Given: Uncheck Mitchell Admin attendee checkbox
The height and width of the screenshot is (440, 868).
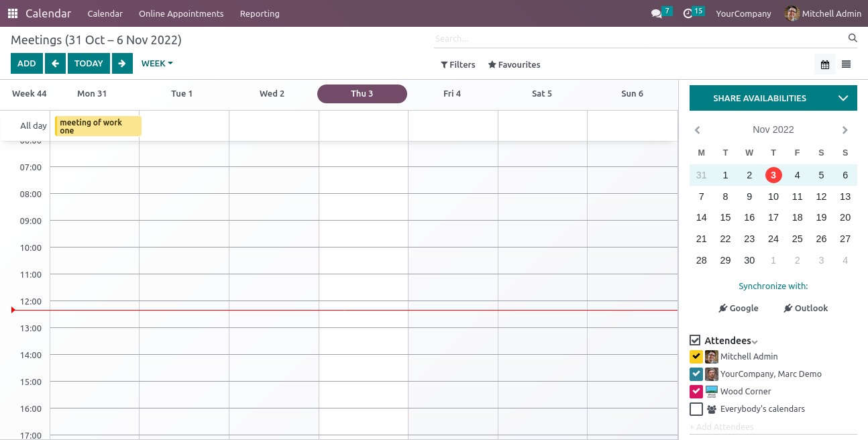Looking at the screenshot, I should click(x=696, y=357).
